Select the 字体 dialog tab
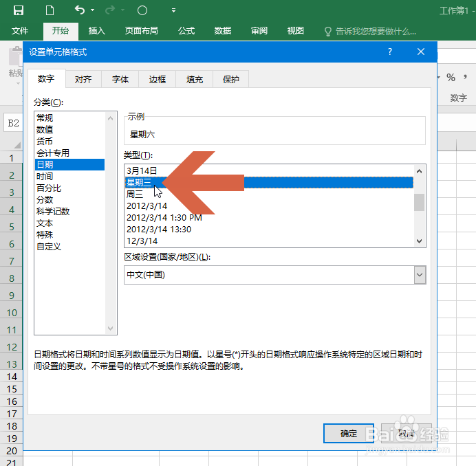This screenshot has width=476, height=466. 120,80
